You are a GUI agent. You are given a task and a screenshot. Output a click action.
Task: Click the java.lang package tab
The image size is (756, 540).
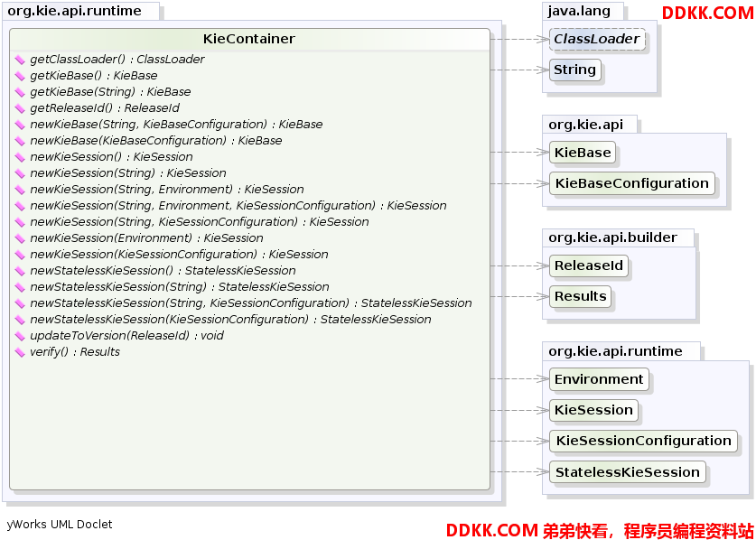coord(583,11)
